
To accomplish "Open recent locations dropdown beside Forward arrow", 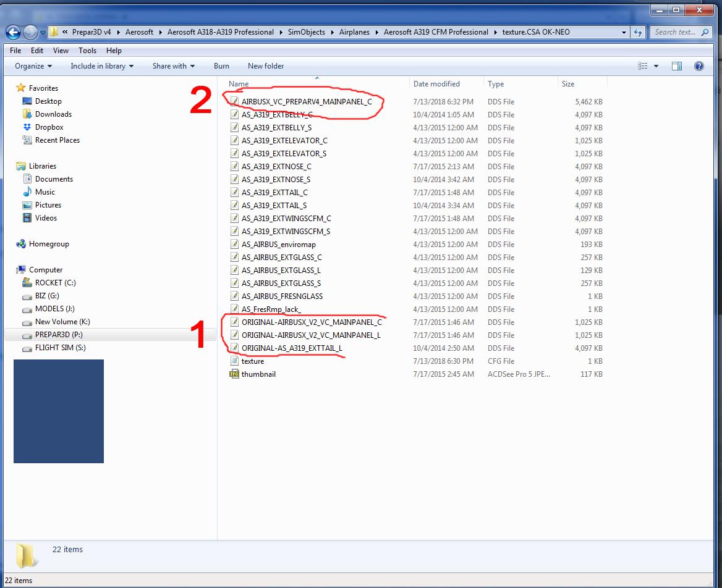I will click(x=43, y=33).
